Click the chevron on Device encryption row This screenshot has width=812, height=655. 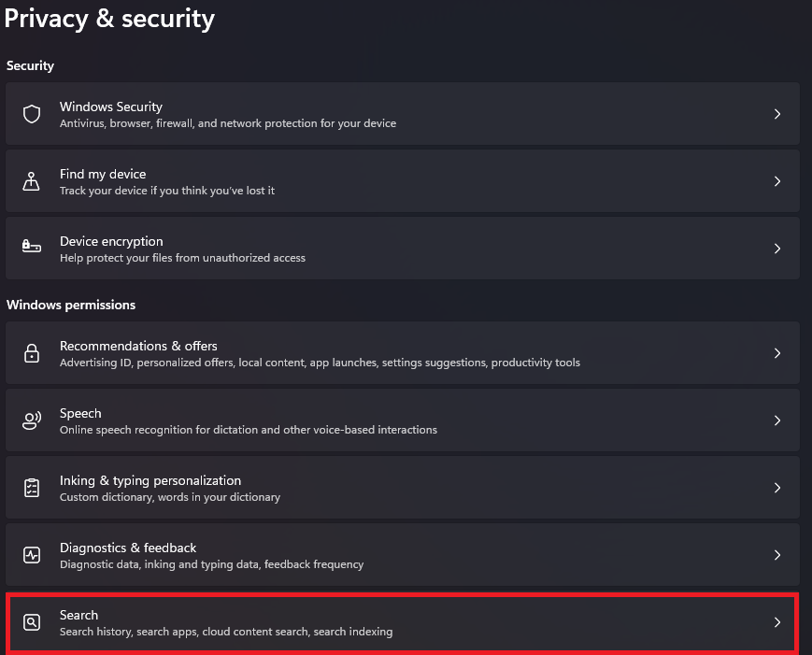point(777,249)
